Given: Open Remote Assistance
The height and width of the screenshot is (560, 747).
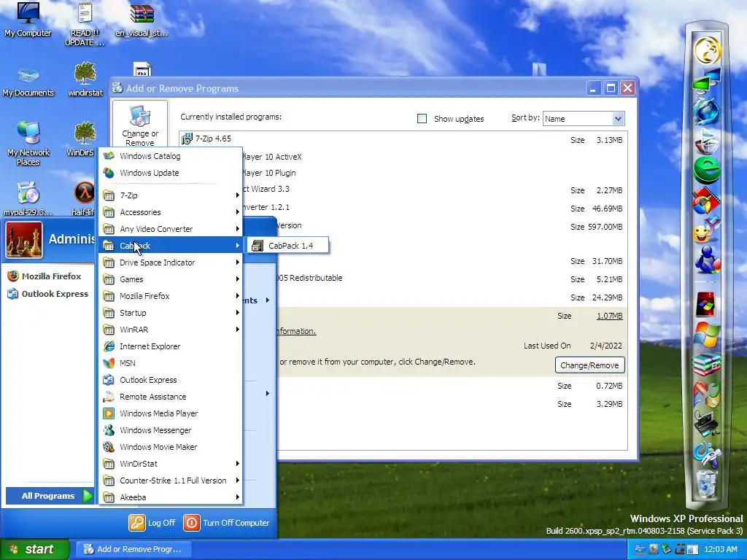Looking at the screenshot, I should [x=171, y=397].
